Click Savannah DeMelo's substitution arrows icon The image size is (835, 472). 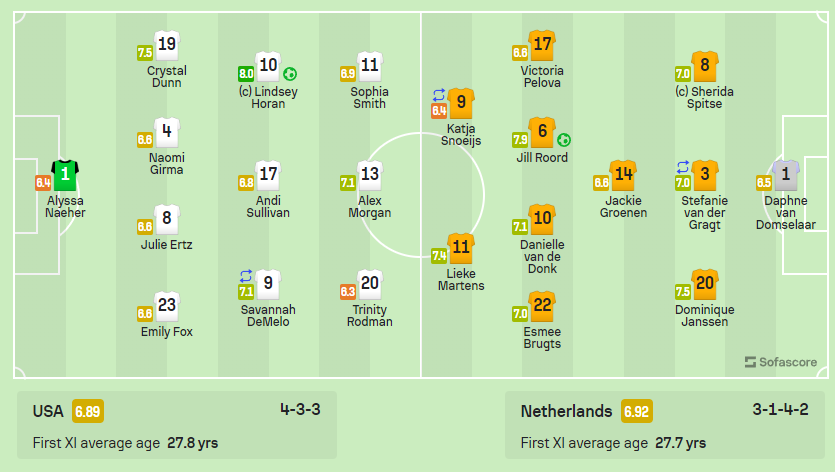click(245, 276)
